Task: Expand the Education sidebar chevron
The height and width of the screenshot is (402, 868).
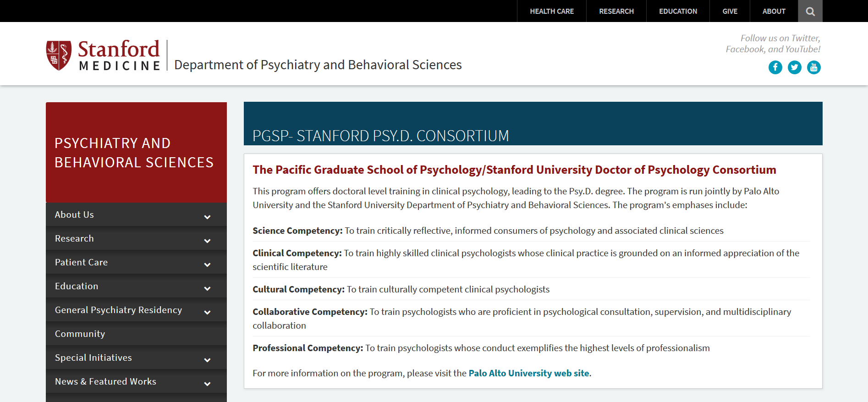Action: (207, 288)
